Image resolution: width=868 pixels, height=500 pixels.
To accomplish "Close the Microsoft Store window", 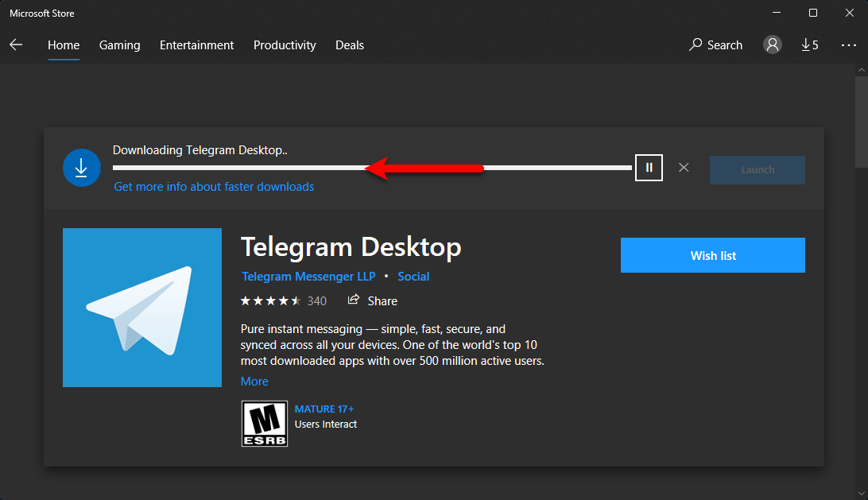I will pyautogui.click(x=850, y=13).
